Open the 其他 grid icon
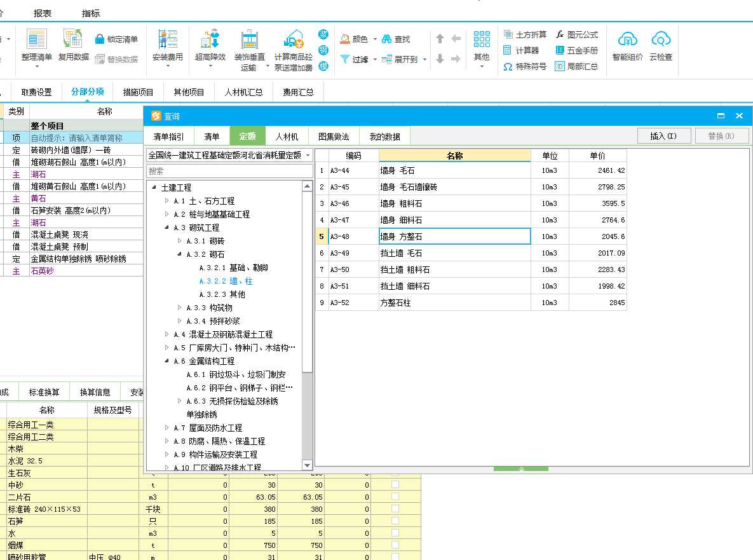 coord(482,39)
